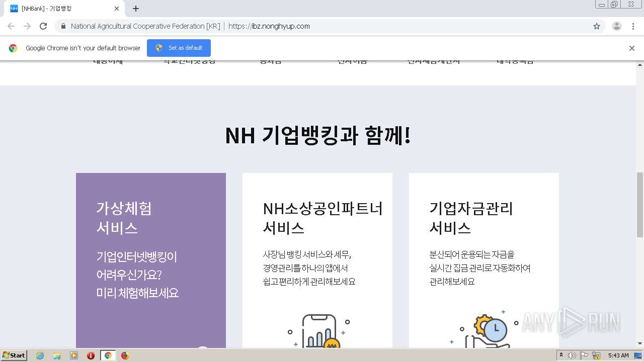The image size is (644, 362).
Task: Open the volume speaker tray icon
Action: 572,355
